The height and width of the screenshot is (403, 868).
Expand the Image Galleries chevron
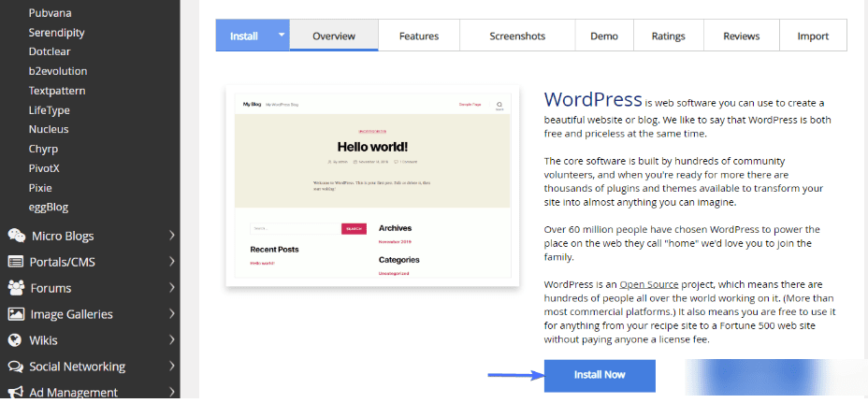click(171, 314)
